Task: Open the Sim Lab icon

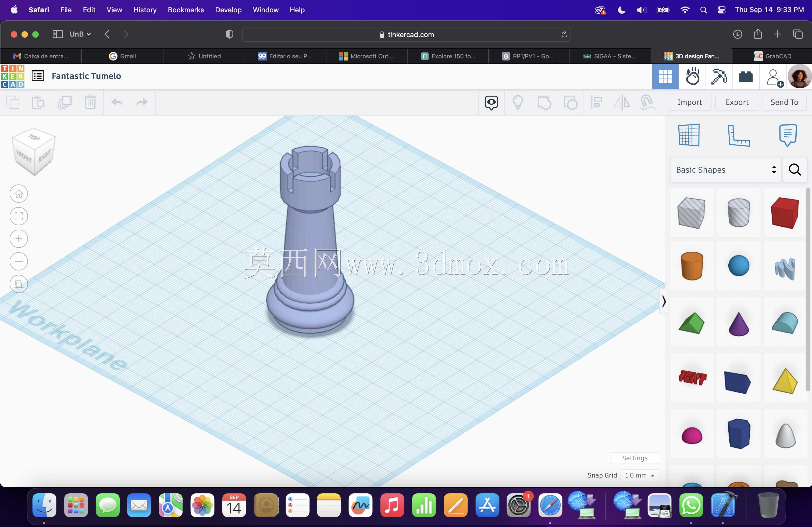Action: [692, 77]
